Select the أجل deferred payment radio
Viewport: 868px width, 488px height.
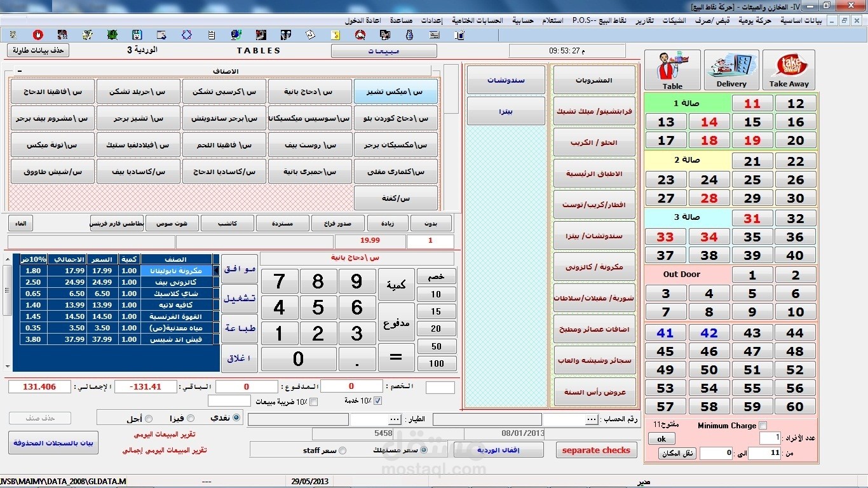coord(149,419)
